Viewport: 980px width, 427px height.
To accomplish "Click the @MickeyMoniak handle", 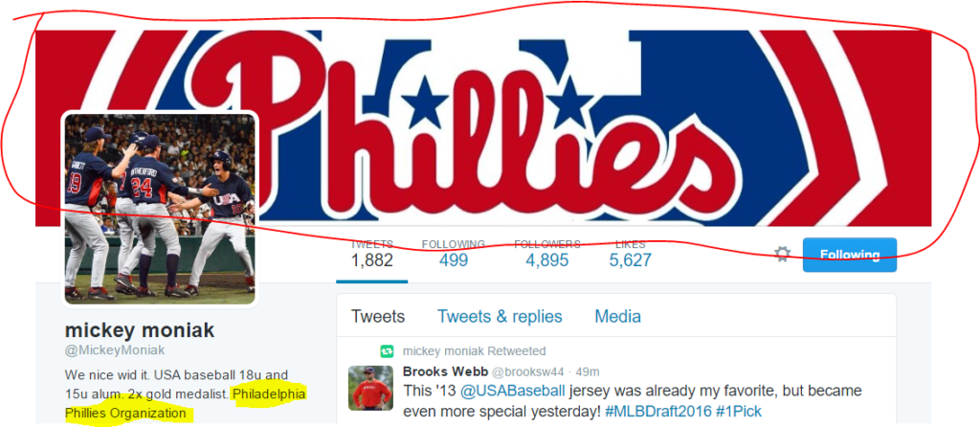I will pos(115,350).
